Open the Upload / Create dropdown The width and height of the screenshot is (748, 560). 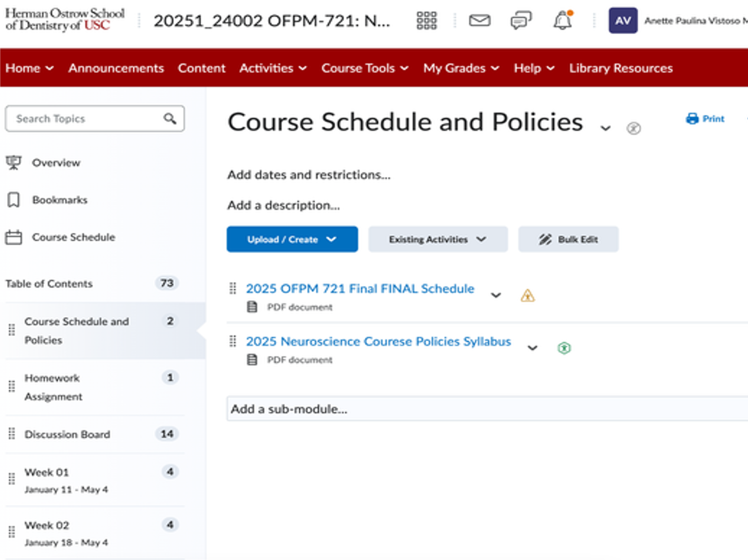click(292, 239)
